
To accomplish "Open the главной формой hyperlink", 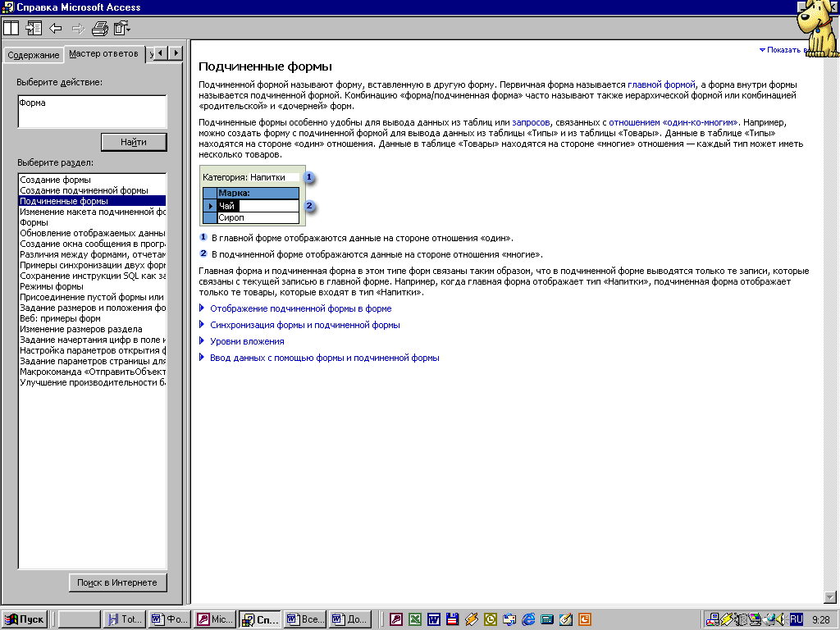I will click(x=661, y=84).
